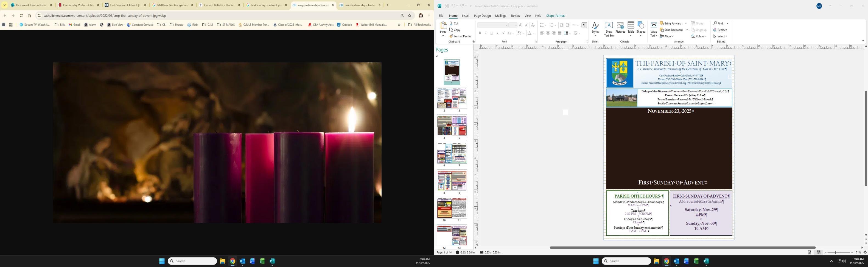868x267 pixels.
Task: Open the Wrap Text dropdown
Action: 654,30
